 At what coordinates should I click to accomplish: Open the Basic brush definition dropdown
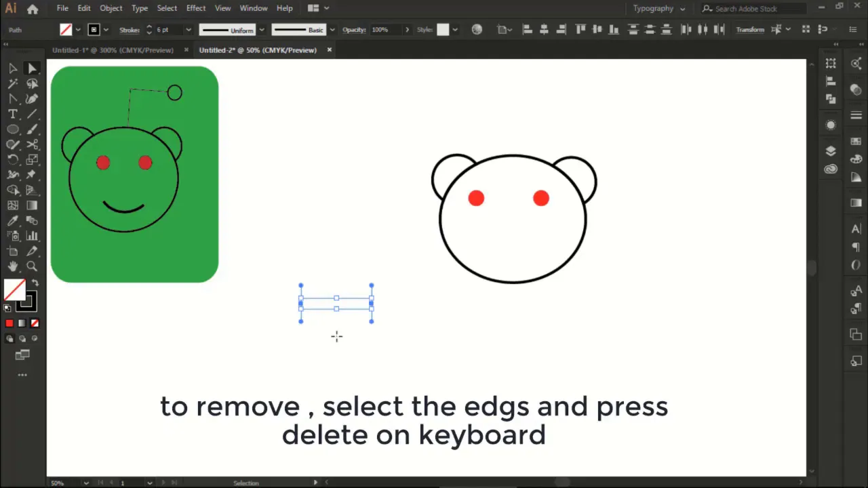[x=332, y=30]
